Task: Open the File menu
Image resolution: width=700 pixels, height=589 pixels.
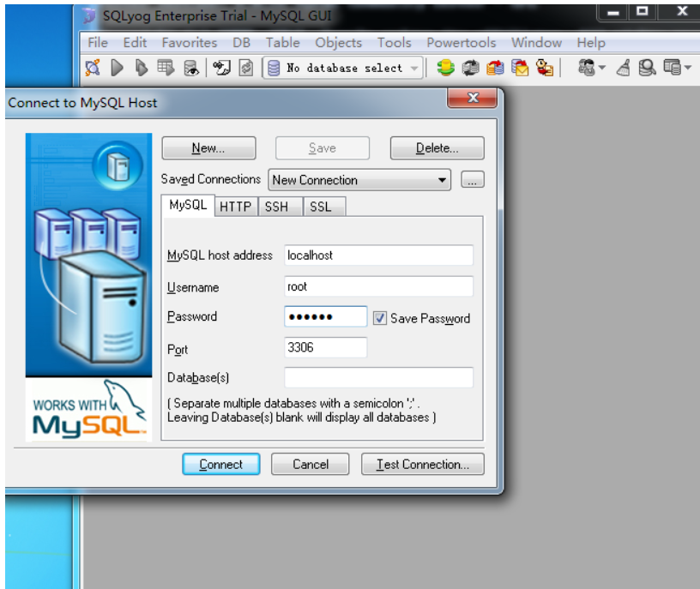Action: click(x=98, y=43)
